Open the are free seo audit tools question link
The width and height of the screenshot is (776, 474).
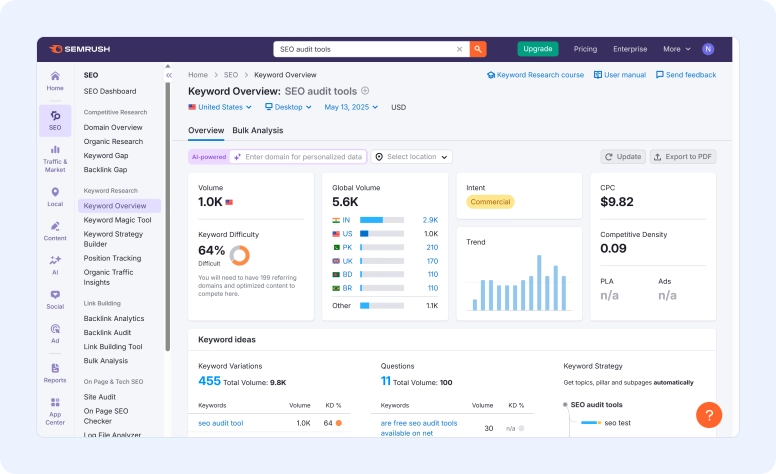419,428
